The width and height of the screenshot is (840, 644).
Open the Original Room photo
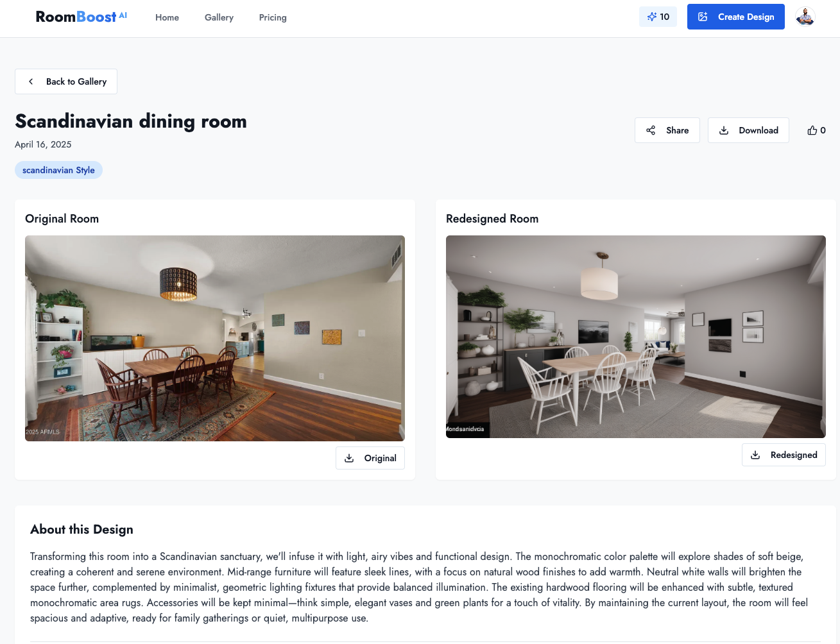[215, 338]
